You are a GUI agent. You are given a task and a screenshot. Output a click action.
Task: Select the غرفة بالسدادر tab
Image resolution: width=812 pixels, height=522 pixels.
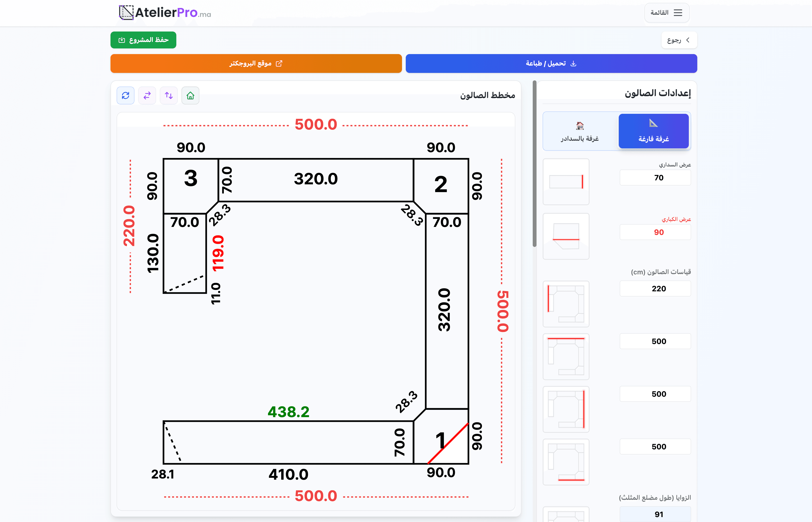[580, 131]
